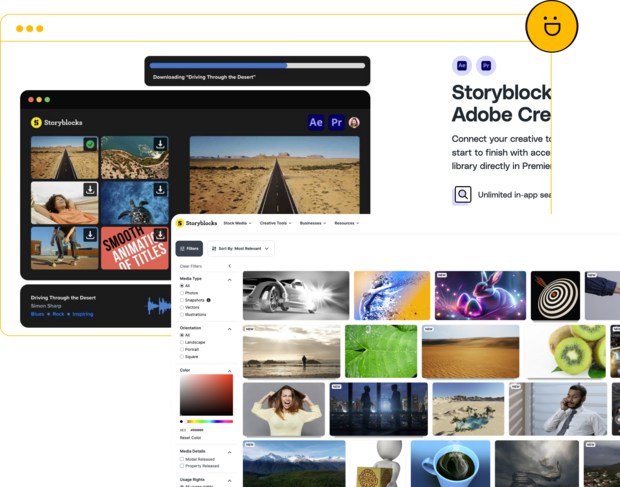620x487 pixels.
Task: Open the neon rabbit with eggs image
Action: [480, 296]
